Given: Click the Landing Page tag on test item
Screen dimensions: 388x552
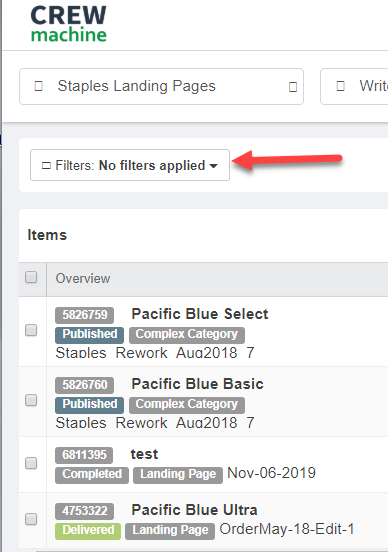Looking at the screenshot, I should 178,475.
